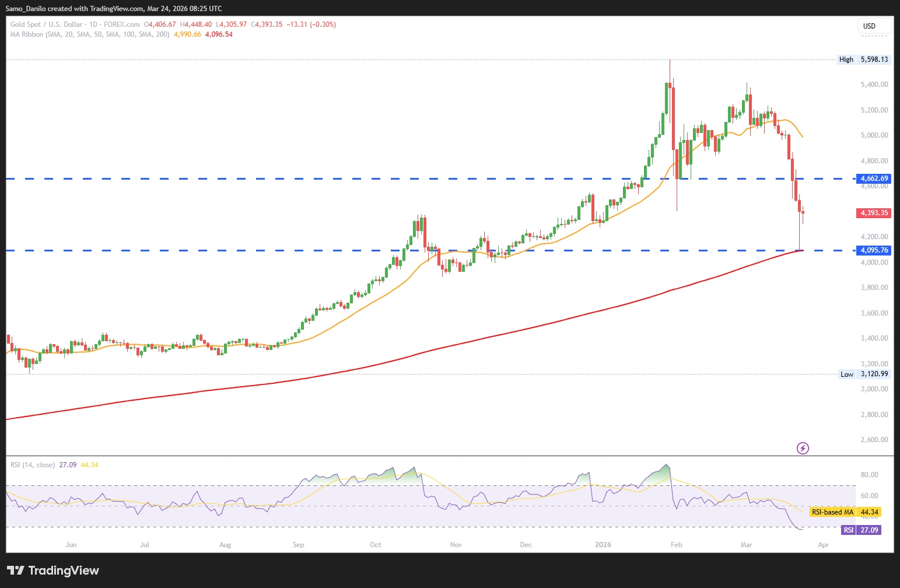
Task: Select the purple RSI 27.09 axis label
Action: pos(861,530)
